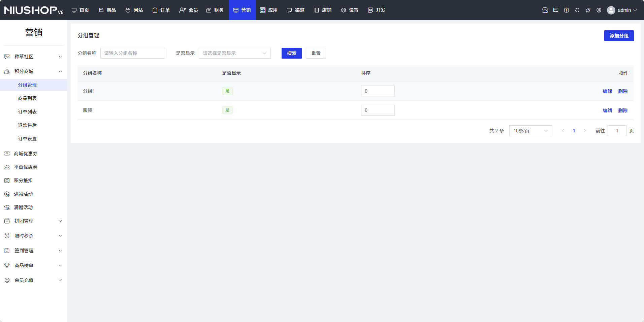Click the admin user avatar
The image size is (644, 322).
point(611,10)
